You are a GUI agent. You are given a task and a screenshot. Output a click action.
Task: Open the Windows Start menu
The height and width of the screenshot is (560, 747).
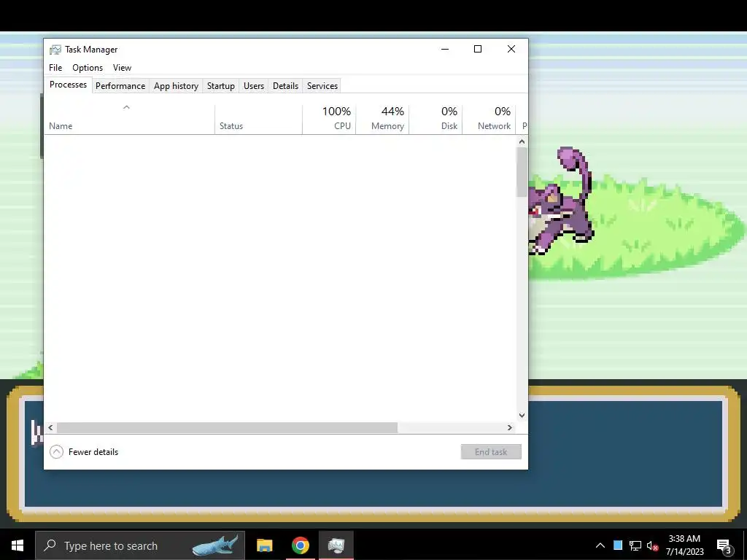pyautogui.click(x=18, y=545)
